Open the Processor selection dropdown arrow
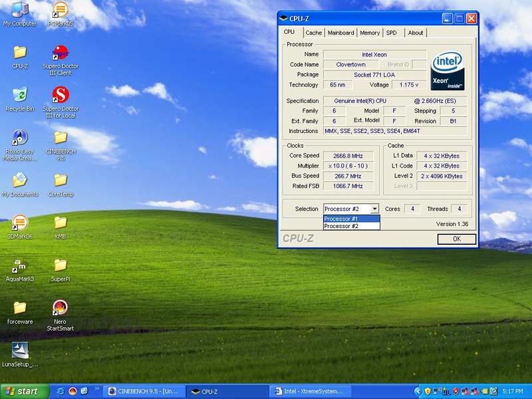The height and width of the screenshot is (399, 532). [374, 209]
